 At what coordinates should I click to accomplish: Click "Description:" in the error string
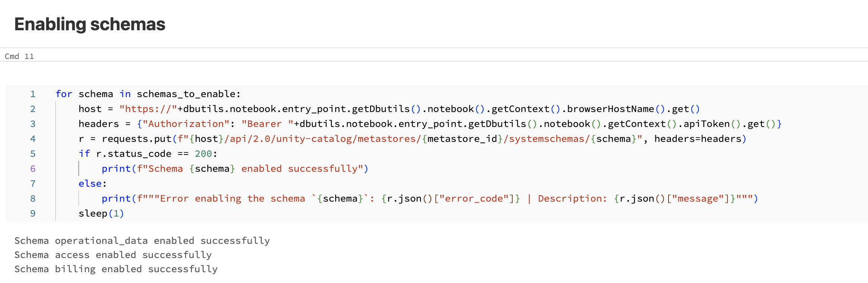pos(573,199)
